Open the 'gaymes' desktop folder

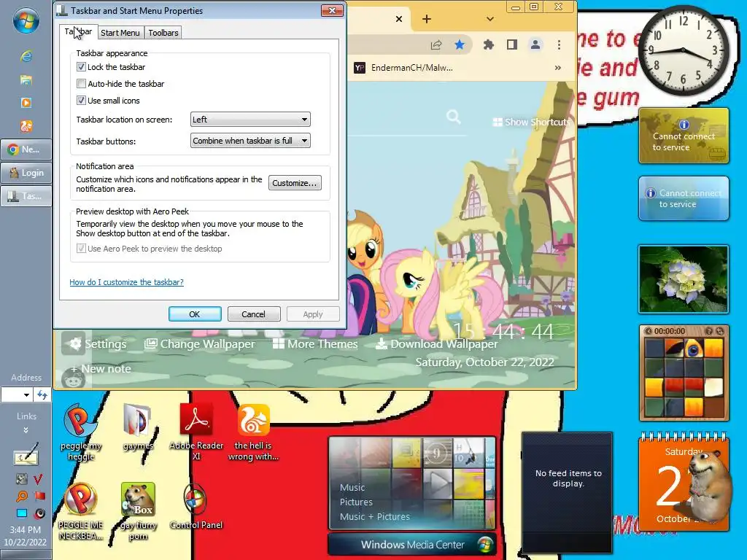(138, 427)
